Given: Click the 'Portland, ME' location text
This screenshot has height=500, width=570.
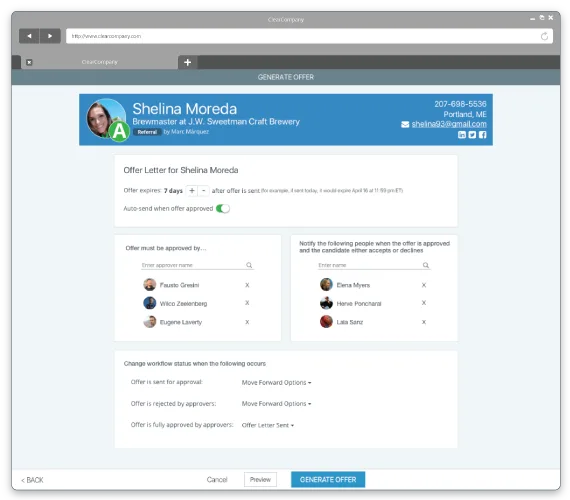Looking at the screenshot, I should 465,114.
